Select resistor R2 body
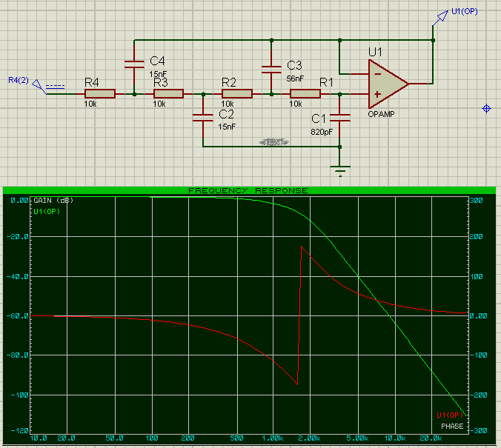501x448 pixels. point(236,94)
